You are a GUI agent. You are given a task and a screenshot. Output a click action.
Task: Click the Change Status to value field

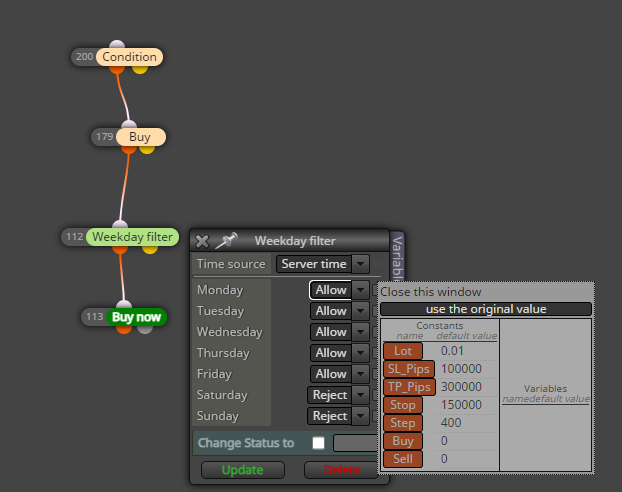click(x=356, y=443)
